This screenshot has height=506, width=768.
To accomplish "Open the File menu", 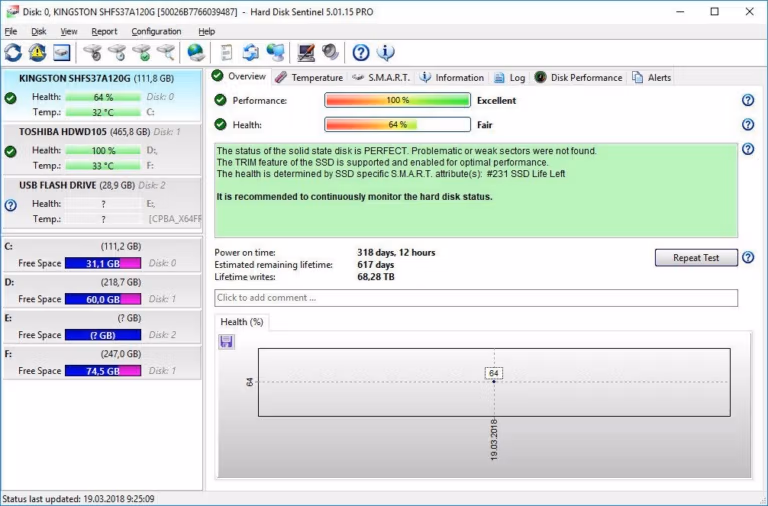I will click(11, 31).
